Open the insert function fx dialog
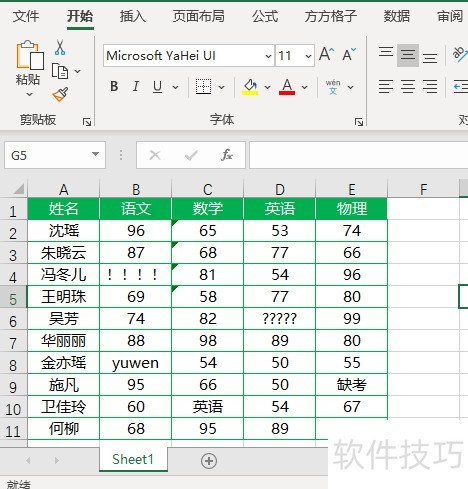The height and width of the screenshot is (489, 468). (227, 155)
